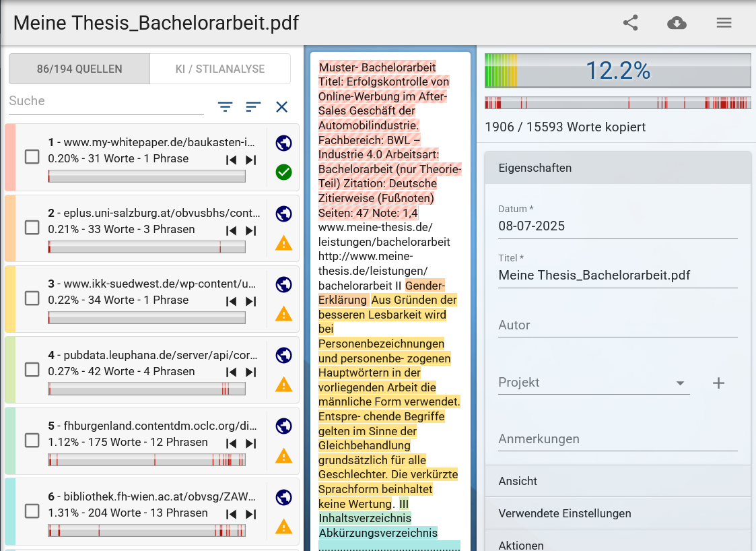Open the globe link for source 1
Screen dimensions: 756x551
[x=283, y=143]
